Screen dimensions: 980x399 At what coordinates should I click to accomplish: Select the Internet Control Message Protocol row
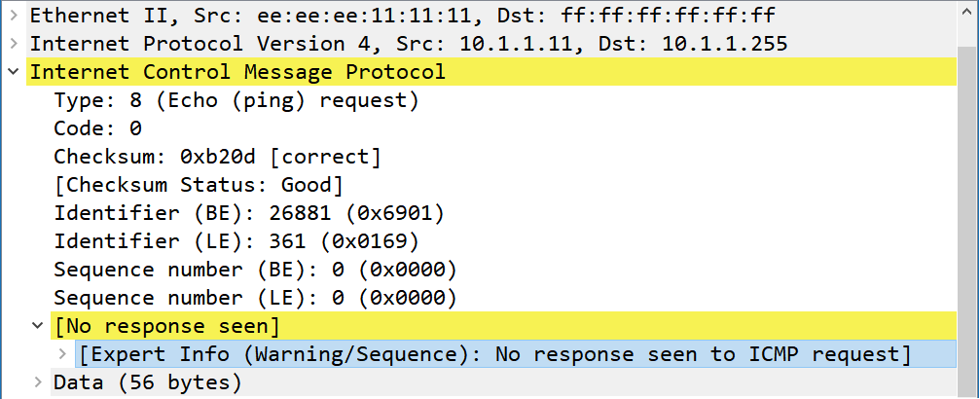tap(491, 72)
